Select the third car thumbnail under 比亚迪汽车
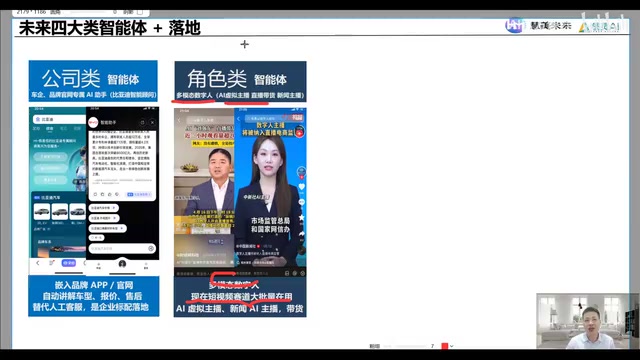The image size is (640, 360). coord(77,212)
